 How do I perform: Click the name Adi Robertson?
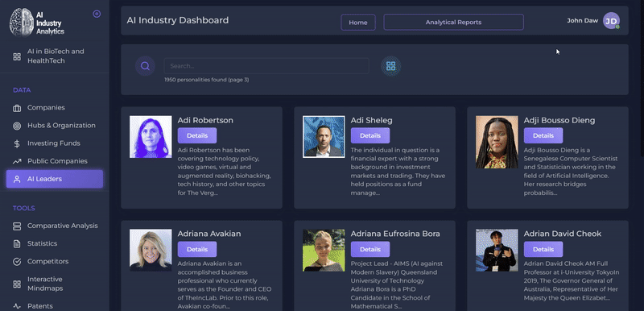click(205, 120)
